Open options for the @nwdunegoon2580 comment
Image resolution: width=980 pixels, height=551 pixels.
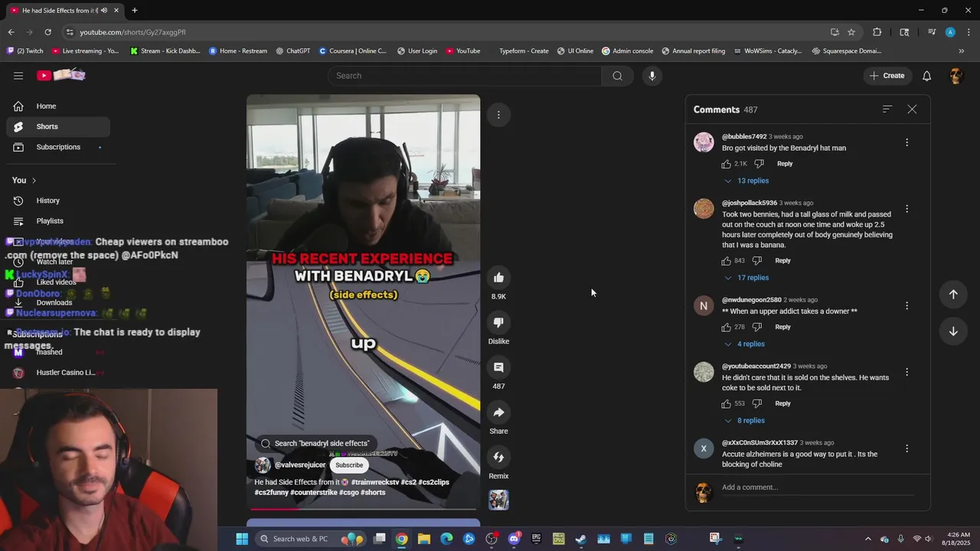(x=906, y=306)
